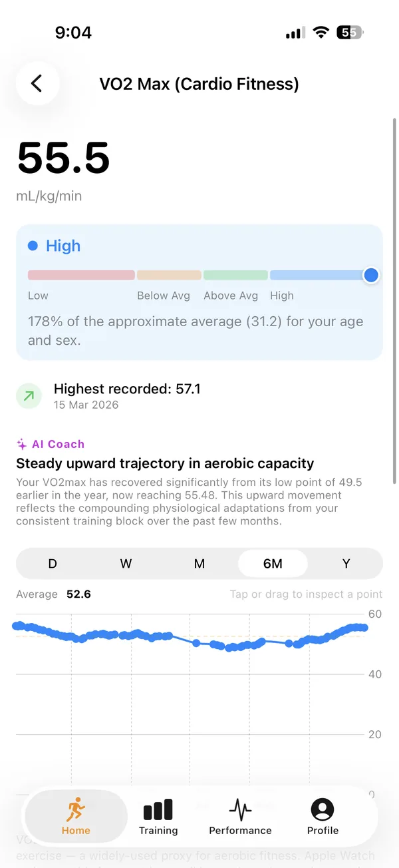Tap the blue fitness level indicator knob
The height and width of the screenshot is (868, 399).
point(371,275)
